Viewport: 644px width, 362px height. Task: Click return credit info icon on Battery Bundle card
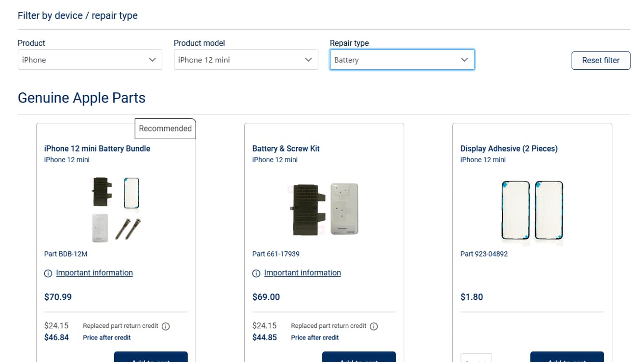pos(166,326)
